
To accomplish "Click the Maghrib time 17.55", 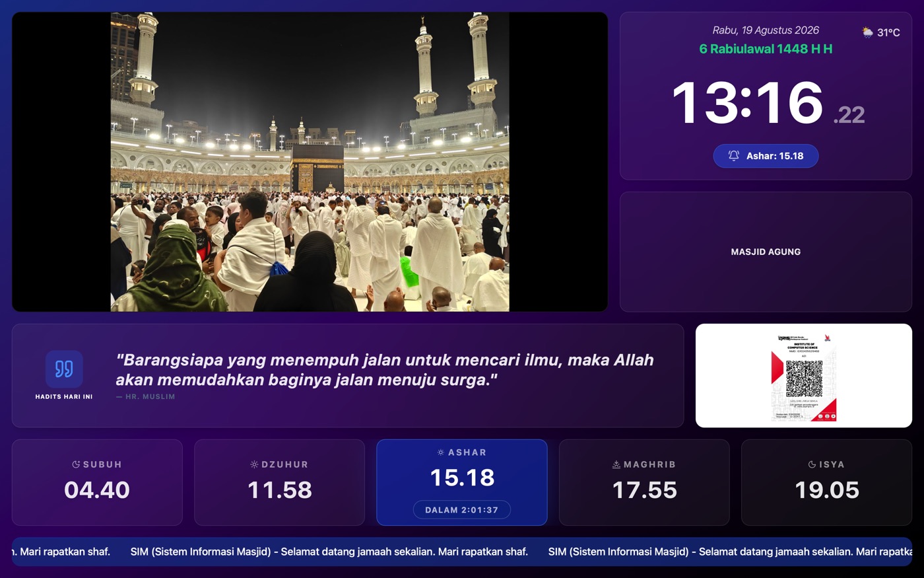I will coord(645,490).
